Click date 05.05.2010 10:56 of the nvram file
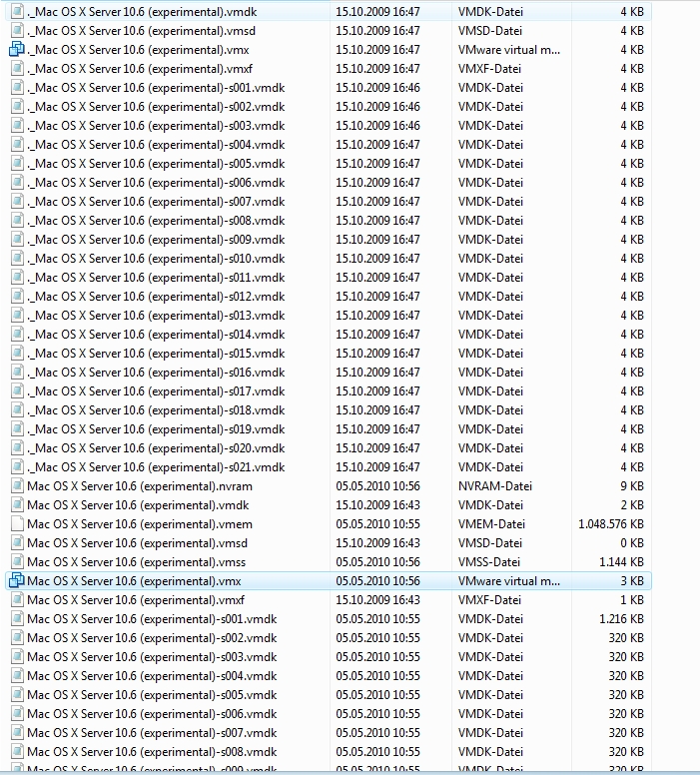This screenshot has height=775, width=700. (377, 486)
